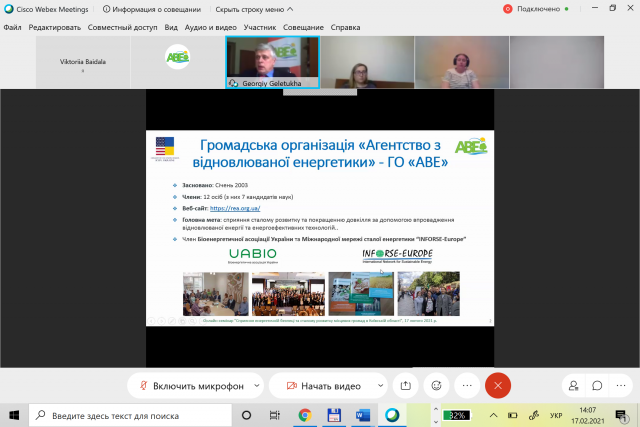Click the UABIO logo on the slide

tap(253, 256)
